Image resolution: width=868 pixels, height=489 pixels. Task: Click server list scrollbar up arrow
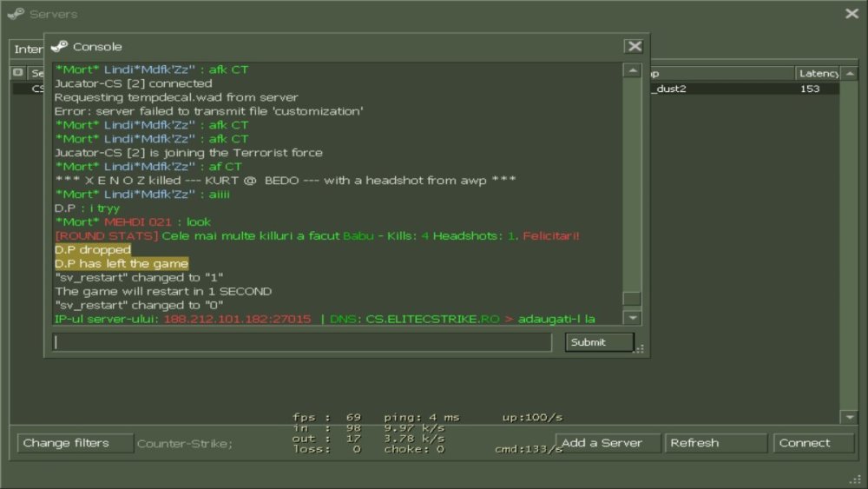click(x=850, y=73)
